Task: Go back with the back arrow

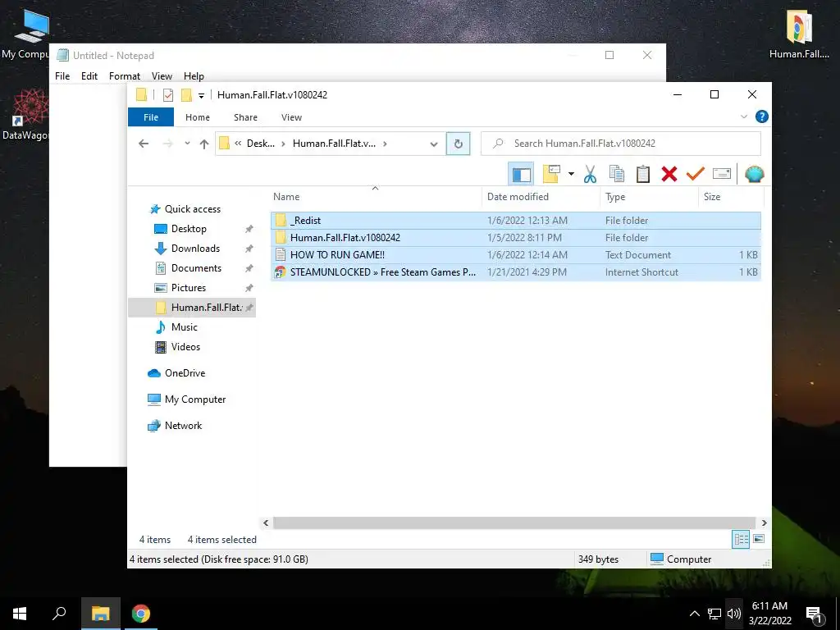Action: click(x=143, y=144)
